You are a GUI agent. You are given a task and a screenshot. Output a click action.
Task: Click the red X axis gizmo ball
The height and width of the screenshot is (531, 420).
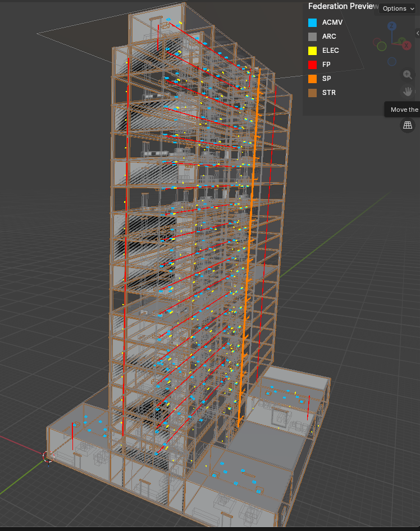click(x=407, y=46)
